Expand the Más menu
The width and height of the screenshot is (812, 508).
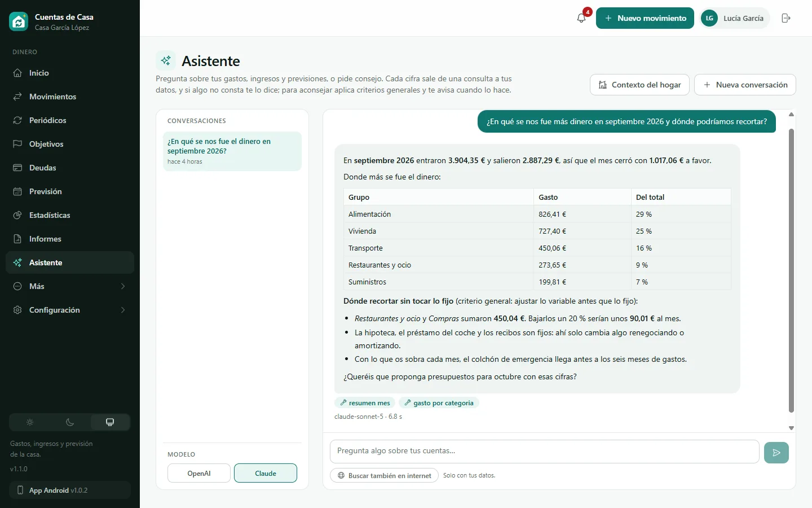[x=70, y=286]
